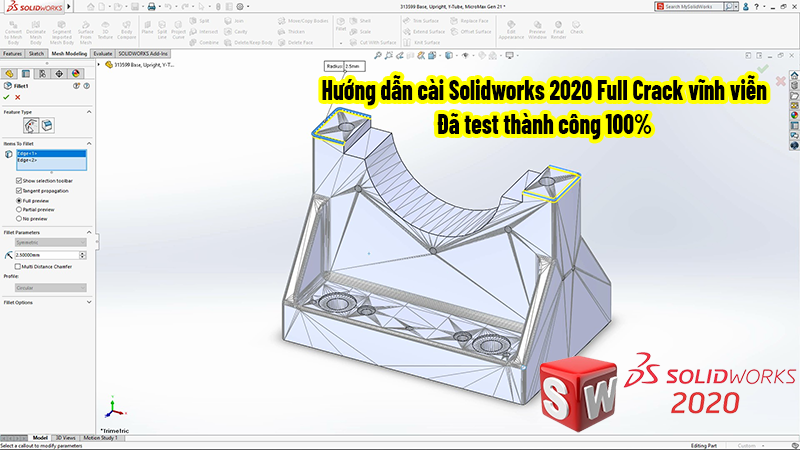Click the Move/Copy Bodies button
Image resolution: width=800 pixels, height=450 pixels.
(303, 21)
